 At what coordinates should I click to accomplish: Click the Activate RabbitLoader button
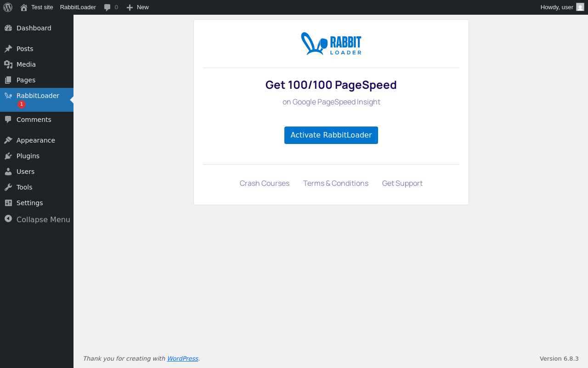tap(331, 135)
